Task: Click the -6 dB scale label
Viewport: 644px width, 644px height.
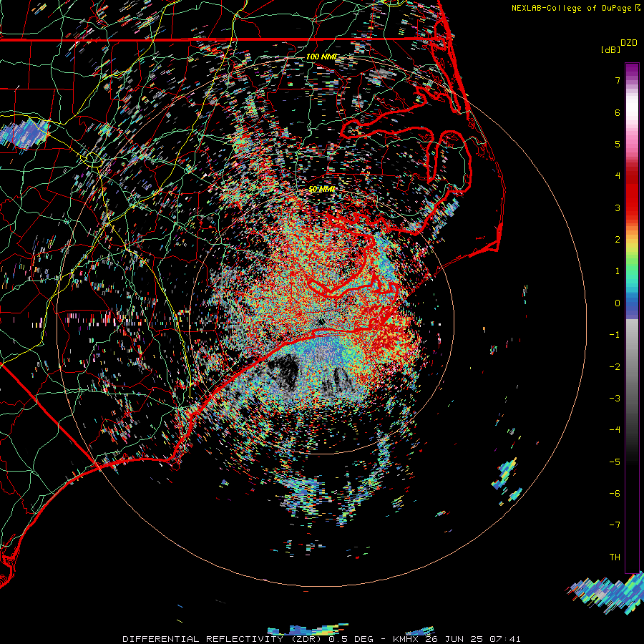Action: tap(615, 494)
